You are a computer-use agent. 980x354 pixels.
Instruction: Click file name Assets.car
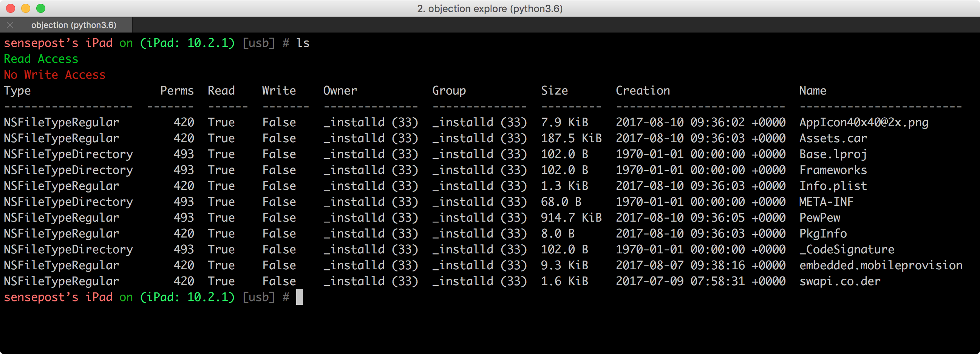pyautogui.click(x=833, y=138)
